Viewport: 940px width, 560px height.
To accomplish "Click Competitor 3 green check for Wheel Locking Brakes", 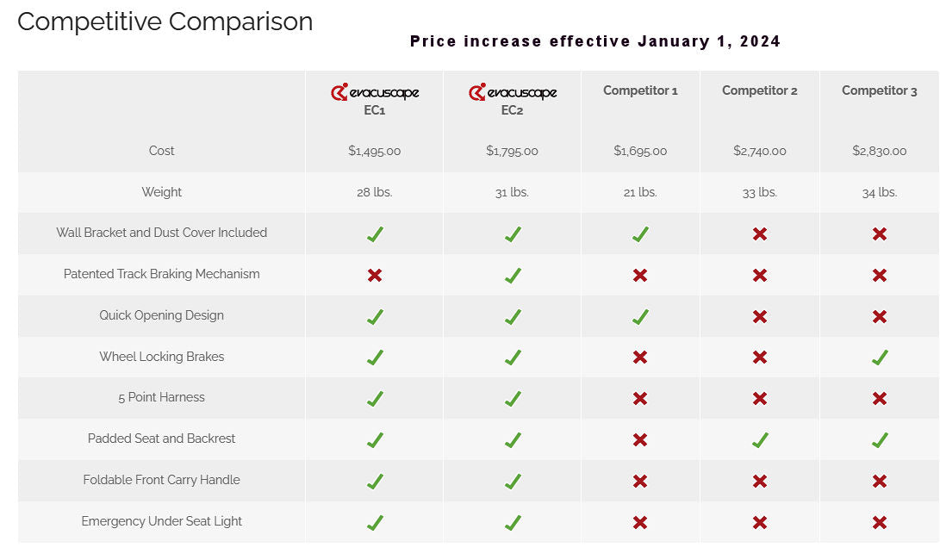I will click(880, 358).
